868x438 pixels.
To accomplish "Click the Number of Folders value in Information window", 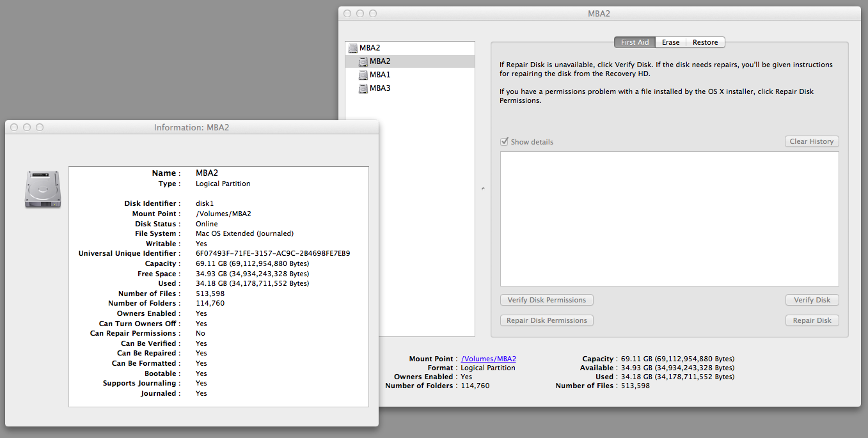I will 210,303.
